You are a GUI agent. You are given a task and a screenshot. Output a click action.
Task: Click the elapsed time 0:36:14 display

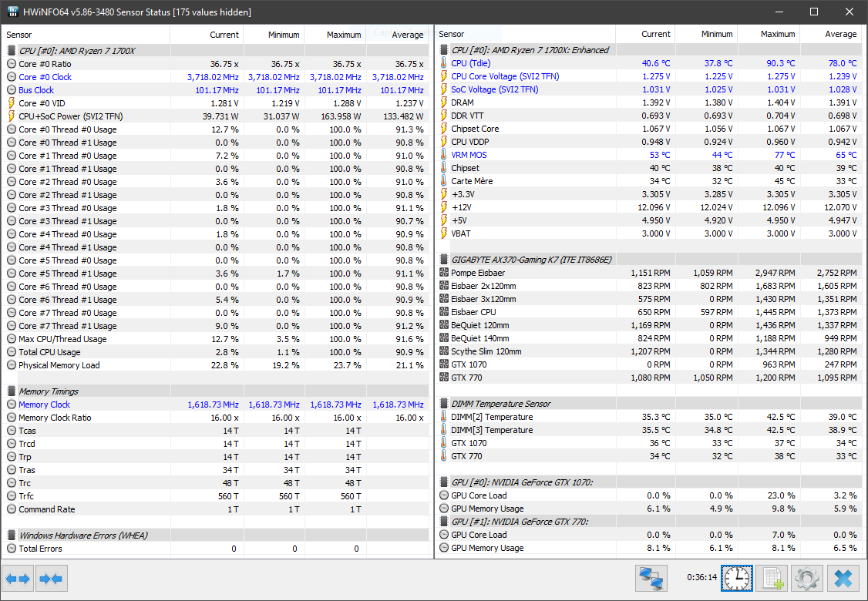pos(702,577)
